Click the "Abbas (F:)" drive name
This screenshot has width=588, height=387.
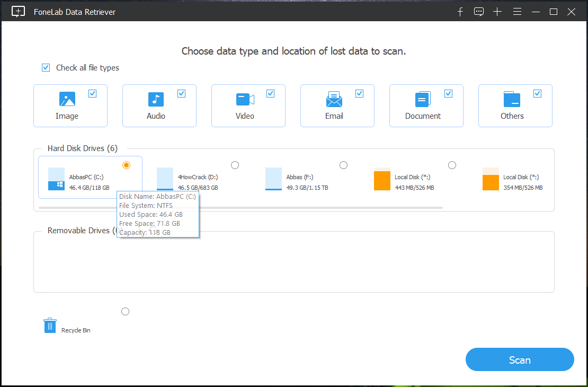pyautogui.click(x=300, y=177)
